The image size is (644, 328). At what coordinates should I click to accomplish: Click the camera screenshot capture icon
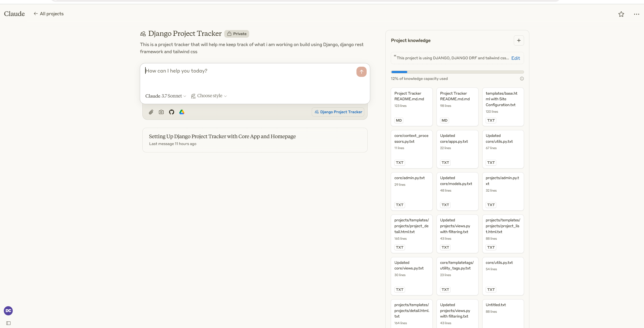pos(161,112)
